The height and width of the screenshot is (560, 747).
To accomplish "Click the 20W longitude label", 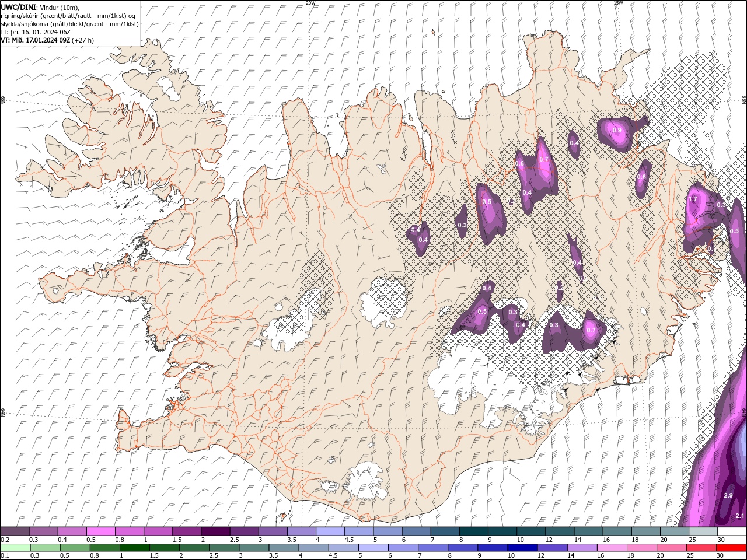I will pos(310,3).
